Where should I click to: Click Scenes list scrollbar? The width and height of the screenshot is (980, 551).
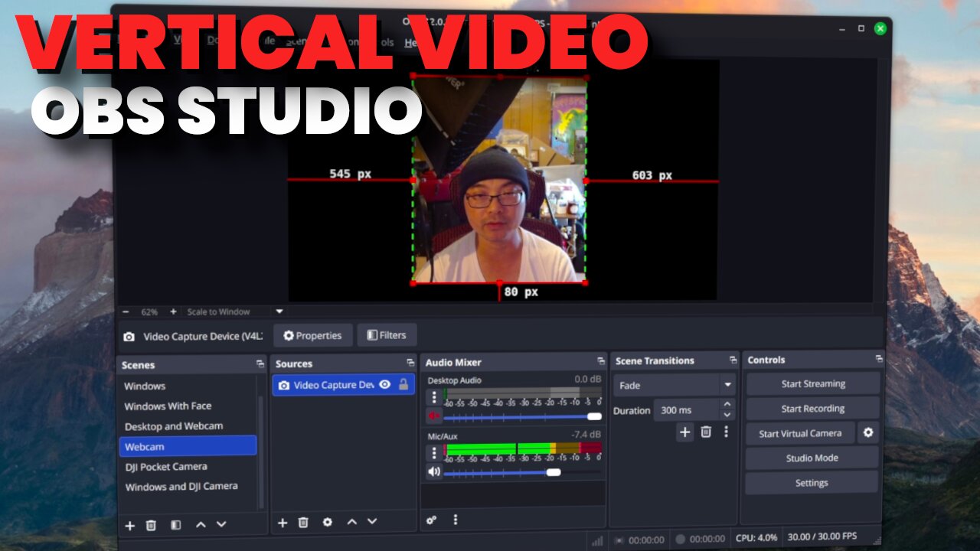tap(260, 452)
